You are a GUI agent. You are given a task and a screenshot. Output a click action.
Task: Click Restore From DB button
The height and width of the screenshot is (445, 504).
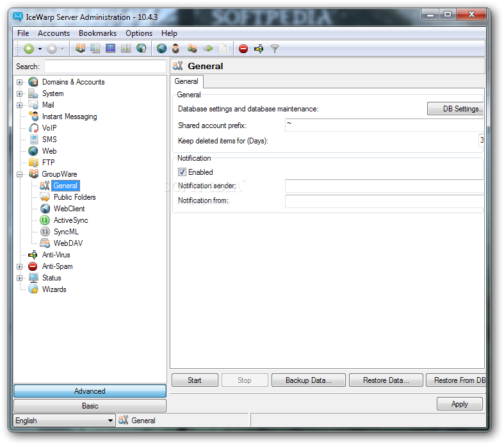point(456,380)
